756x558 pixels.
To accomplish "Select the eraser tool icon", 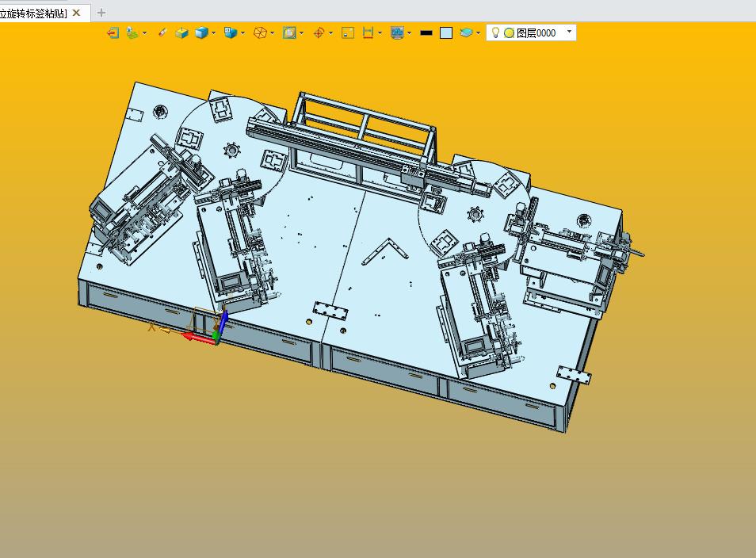I will pos(162,32).
